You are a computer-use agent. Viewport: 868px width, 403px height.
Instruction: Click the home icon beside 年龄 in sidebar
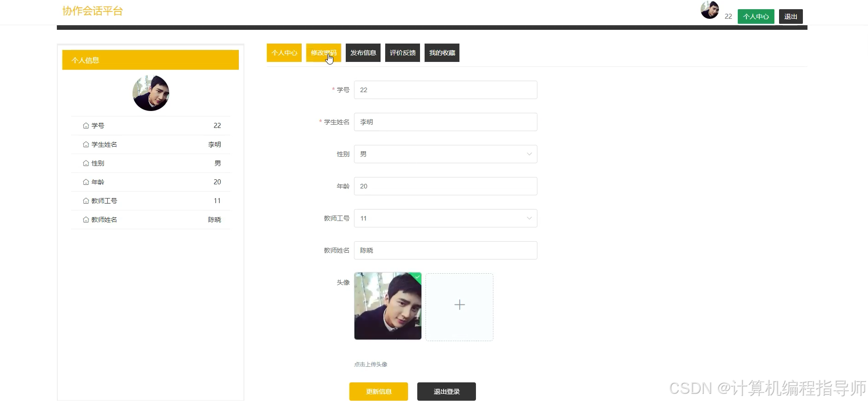(86, 182)
